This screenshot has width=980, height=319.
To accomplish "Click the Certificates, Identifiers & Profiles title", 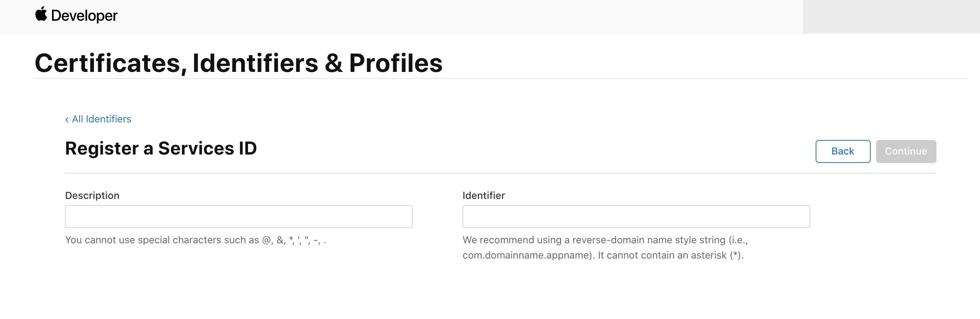I will click(x=239, y=63).
